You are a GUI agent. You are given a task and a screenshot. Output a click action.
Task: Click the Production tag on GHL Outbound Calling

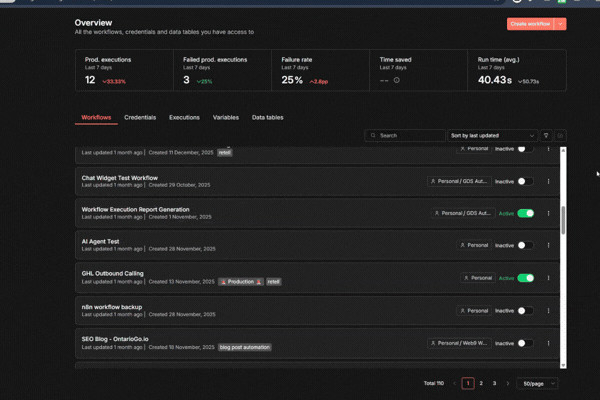click(x=241, y=282)
